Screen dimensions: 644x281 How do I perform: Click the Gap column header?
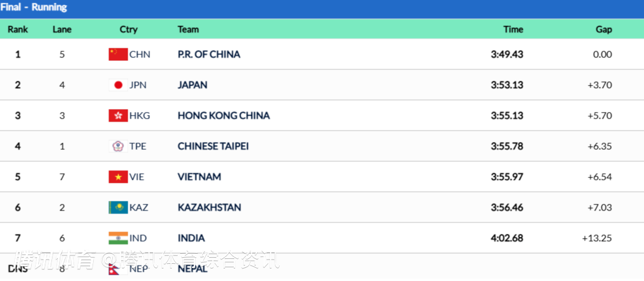coord(603,29)
